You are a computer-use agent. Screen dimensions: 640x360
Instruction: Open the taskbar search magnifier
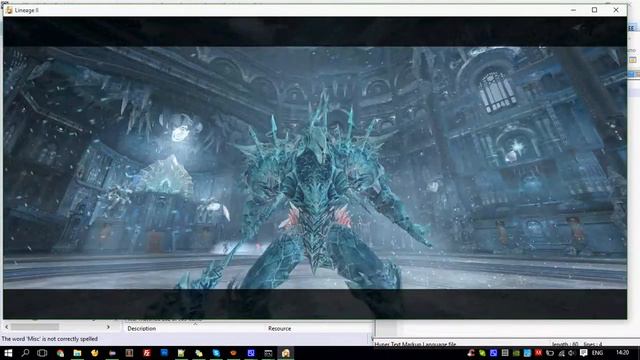click(25, 353)
